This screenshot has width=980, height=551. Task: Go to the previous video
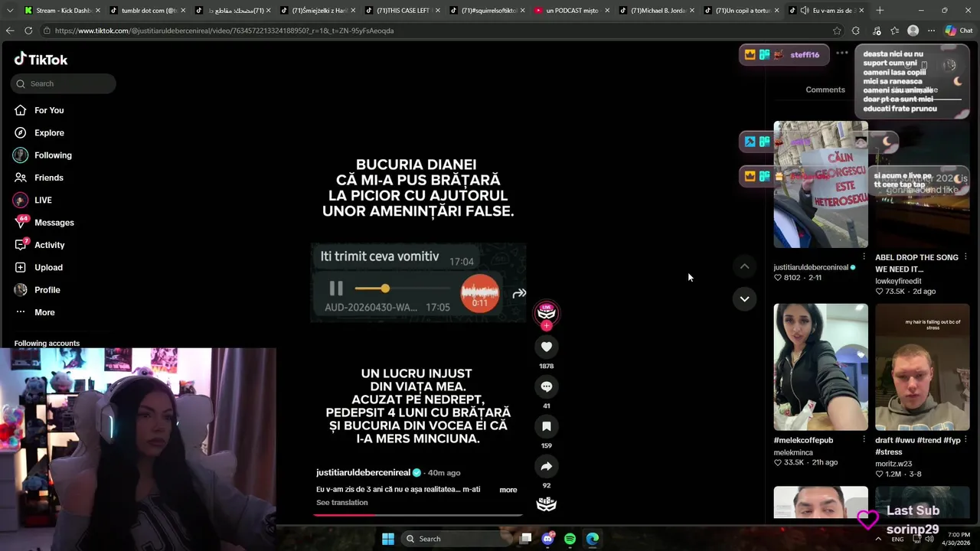(744, 266)
